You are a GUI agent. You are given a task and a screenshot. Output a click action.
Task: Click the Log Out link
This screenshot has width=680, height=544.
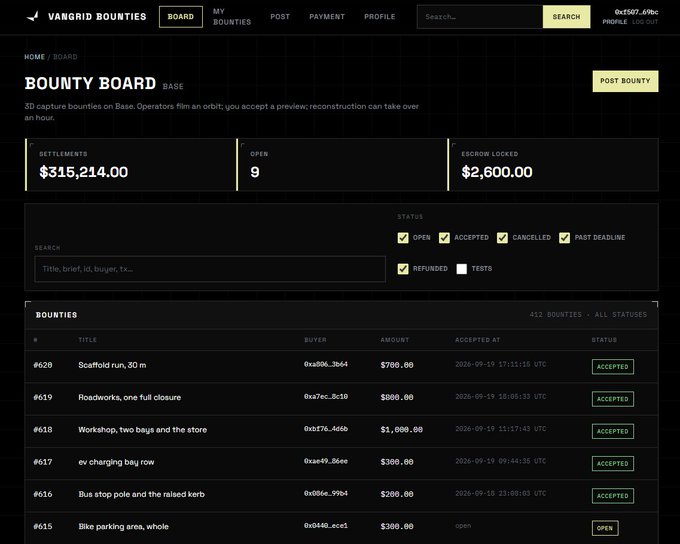click(x=645, y=22)
